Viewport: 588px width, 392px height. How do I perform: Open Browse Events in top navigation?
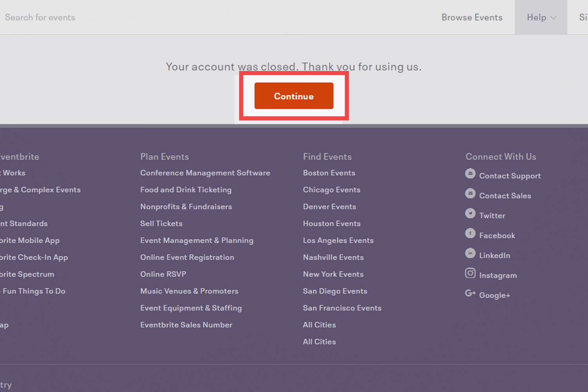472,17
